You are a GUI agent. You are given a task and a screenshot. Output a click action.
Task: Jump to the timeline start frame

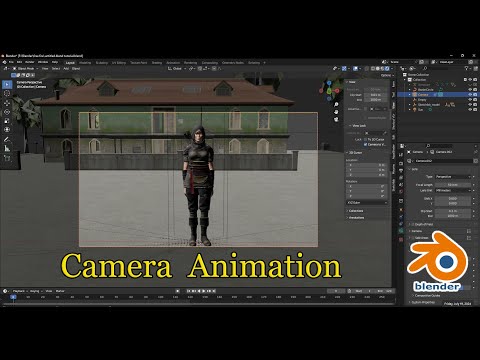[188, 291]
